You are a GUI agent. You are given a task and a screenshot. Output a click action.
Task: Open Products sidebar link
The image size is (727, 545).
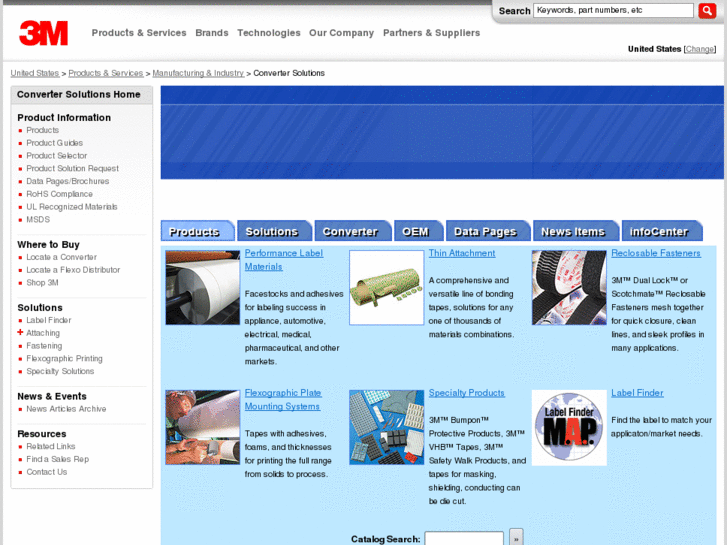43,130
